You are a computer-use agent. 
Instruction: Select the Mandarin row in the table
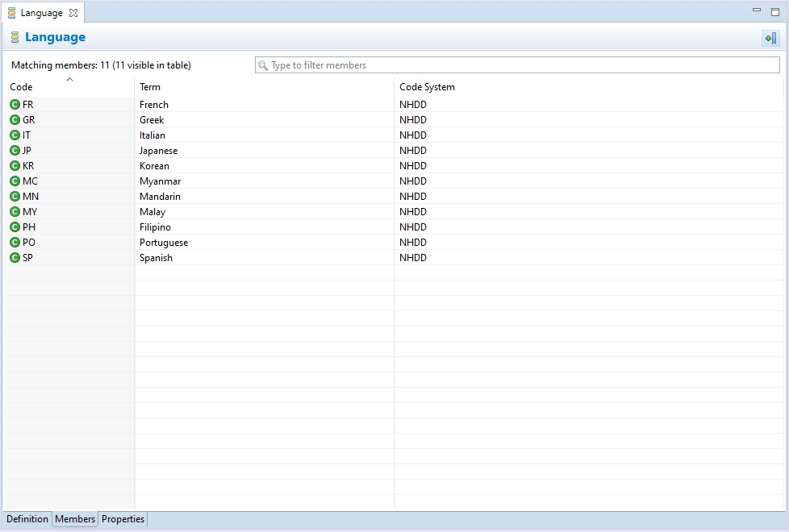[x=160, y=197]
